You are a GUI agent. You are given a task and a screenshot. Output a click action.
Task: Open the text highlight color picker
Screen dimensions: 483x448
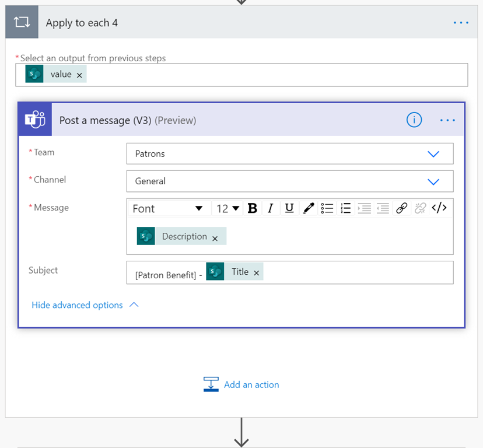click(309, 208)
